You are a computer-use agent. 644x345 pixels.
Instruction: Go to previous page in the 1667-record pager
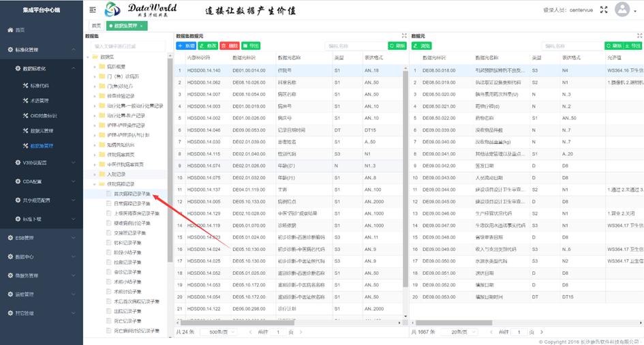point(491,332)
